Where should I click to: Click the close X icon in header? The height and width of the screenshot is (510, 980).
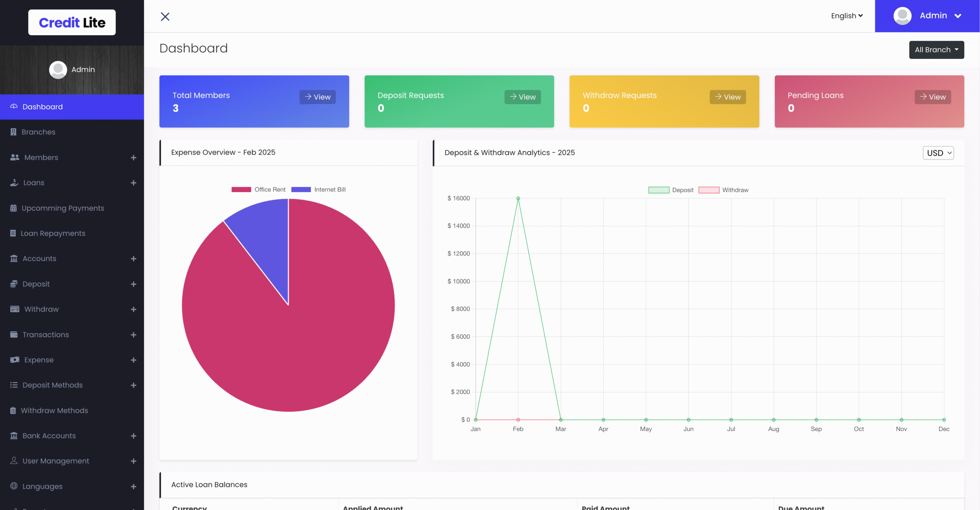[x=165, y=16]
